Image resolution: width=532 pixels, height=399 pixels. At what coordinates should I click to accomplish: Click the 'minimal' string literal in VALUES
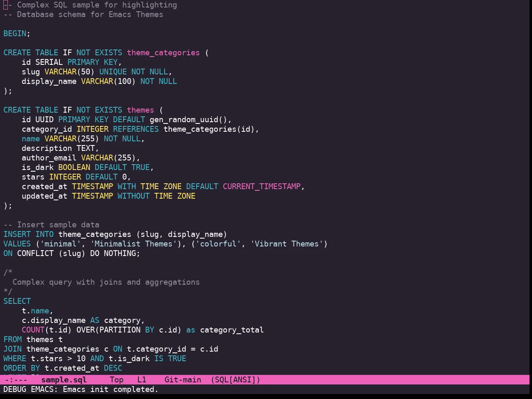pos(60,244)
